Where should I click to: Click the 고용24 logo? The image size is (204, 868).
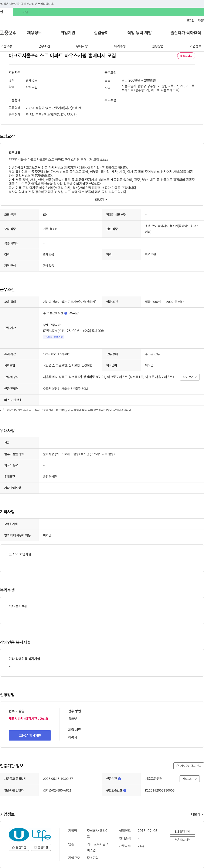pyautogui.click(x=8, y=33)
